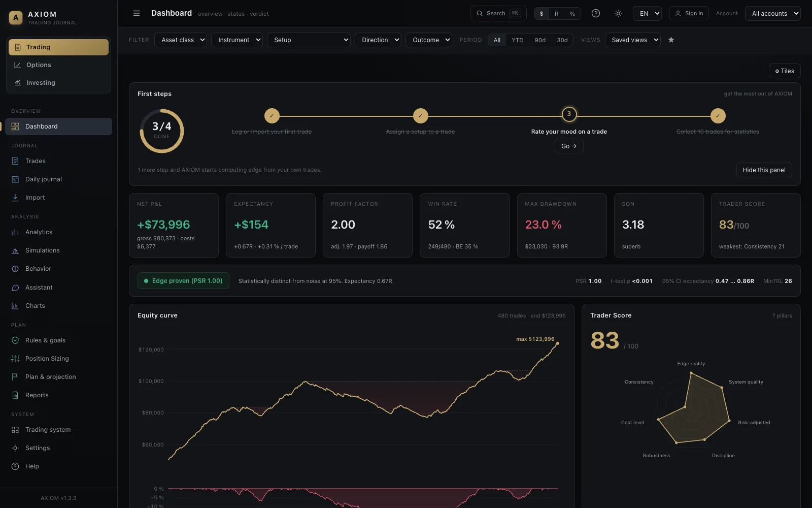Switch theme with the sun icon
Screen dimensions: 812x508
click(618, 13)
